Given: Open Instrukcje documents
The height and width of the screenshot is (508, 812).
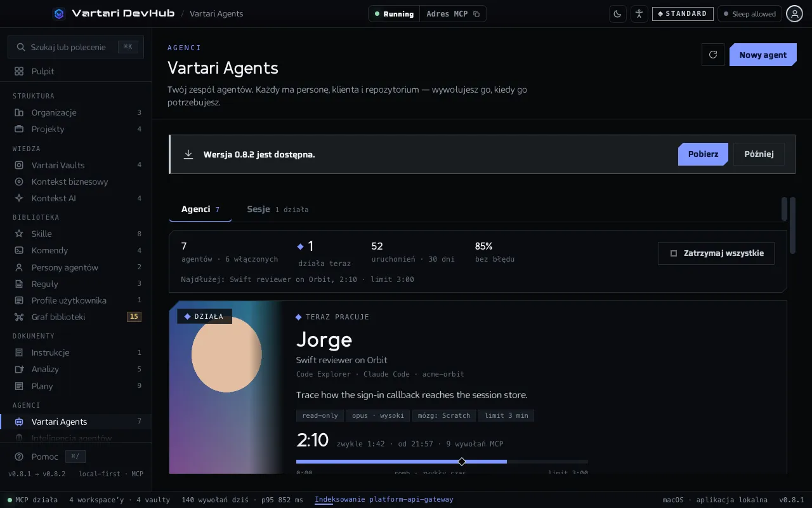Looking at the screenshot, I should pos(76,352).
